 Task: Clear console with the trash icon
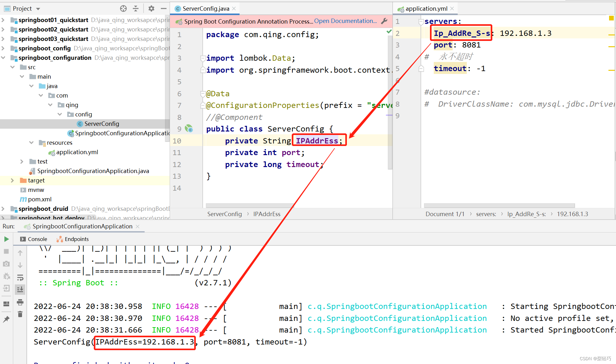pyautogui.click(x=20, y=314)
